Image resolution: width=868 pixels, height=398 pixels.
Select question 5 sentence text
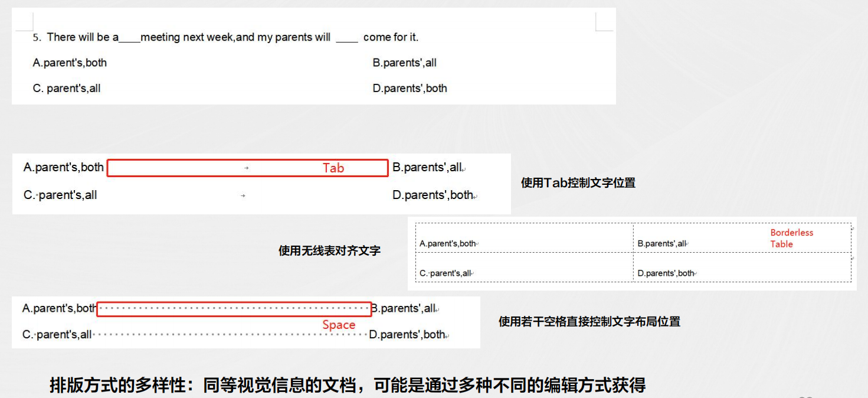click(x=225, y=37)
